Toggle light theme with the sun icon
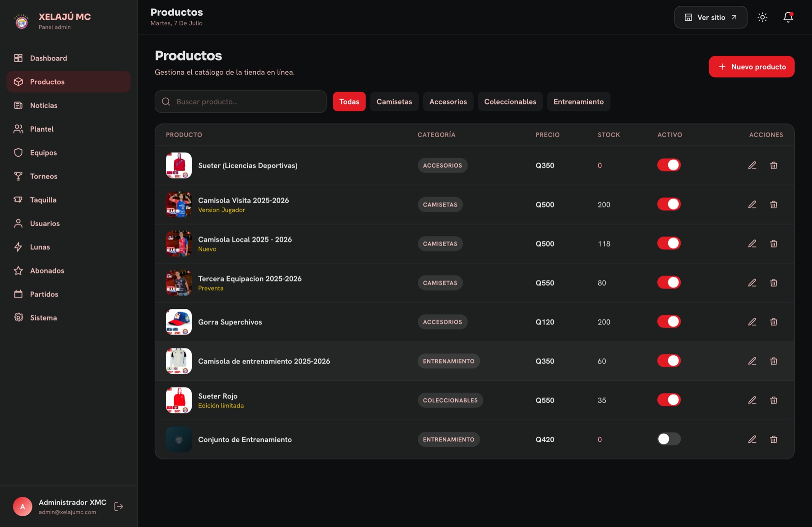812x527 pixels. click(x=762, y=17)
